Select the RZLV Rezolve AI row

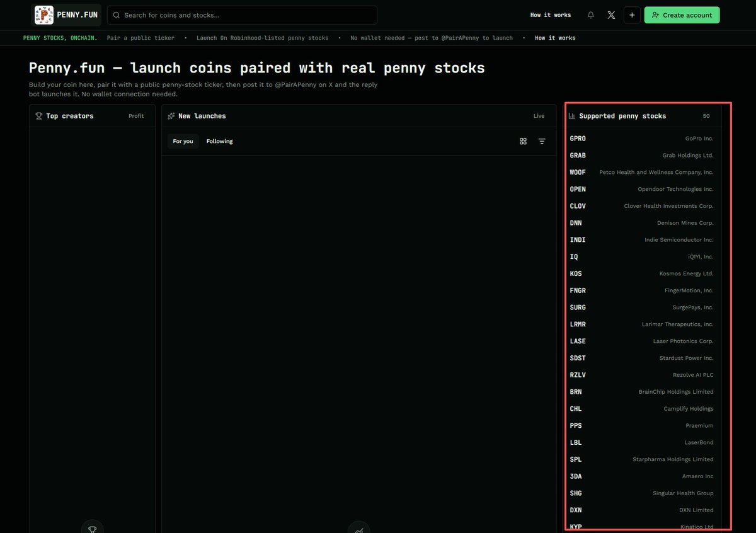point(641,375)
